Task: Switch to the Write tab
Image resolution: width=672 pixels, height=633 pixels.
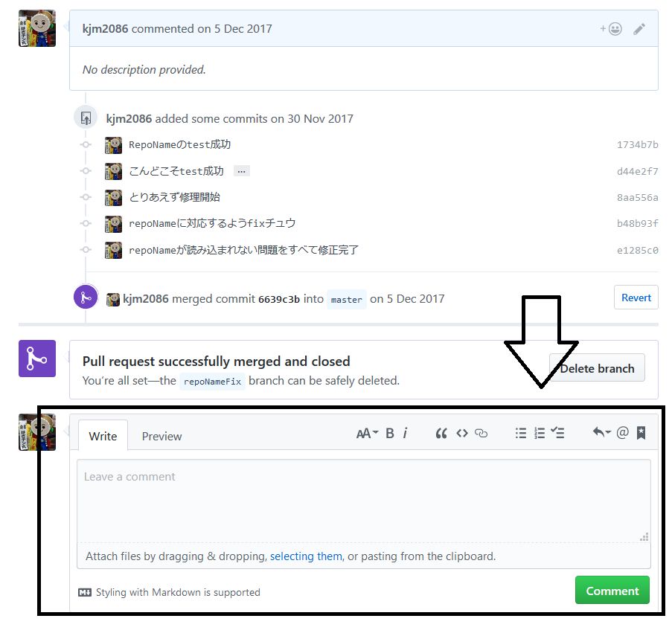Action: pos(103,436)
